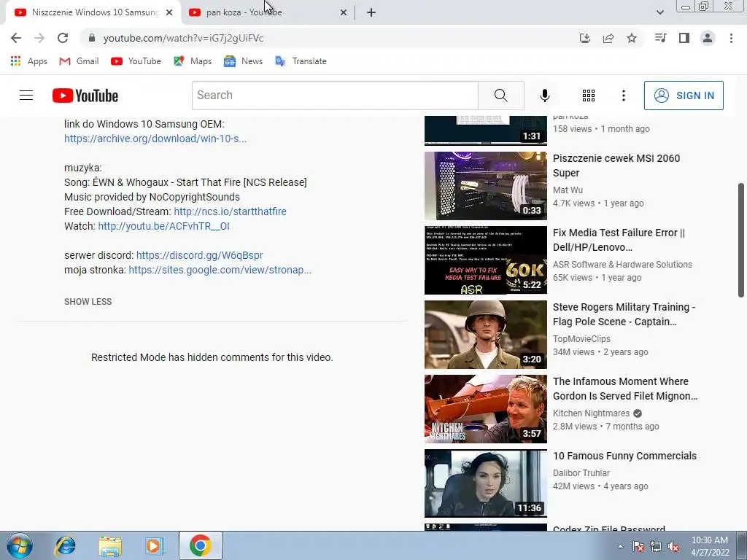Image resolution: width=747 pixels, height=560 pixels.
Task: Open the network tray icon
Action: 656,546
